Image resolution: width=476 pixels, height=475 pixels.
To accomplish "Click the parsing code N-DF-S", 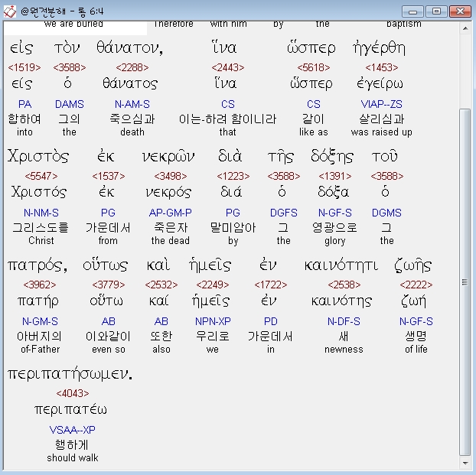I will tap(344, 321).
